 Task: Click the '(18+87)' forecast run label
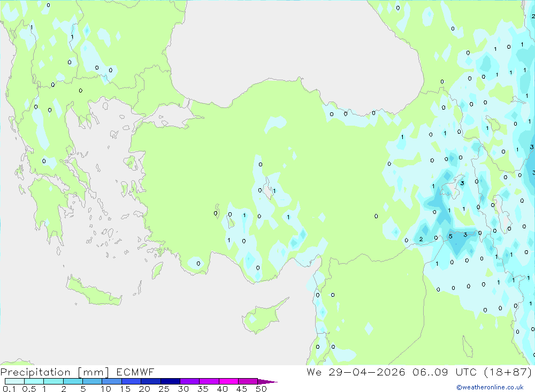click(508, 372)
